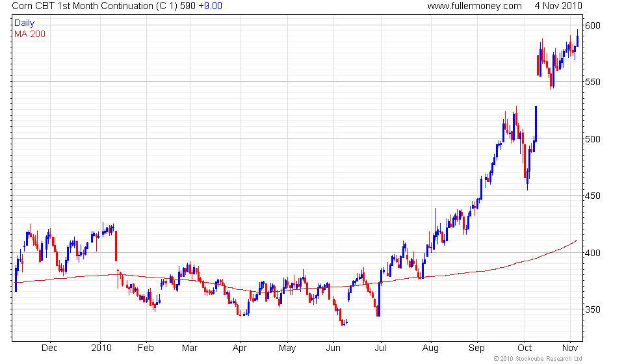Click the 400 price axis label
637x364 pixels.
point(592,253)
